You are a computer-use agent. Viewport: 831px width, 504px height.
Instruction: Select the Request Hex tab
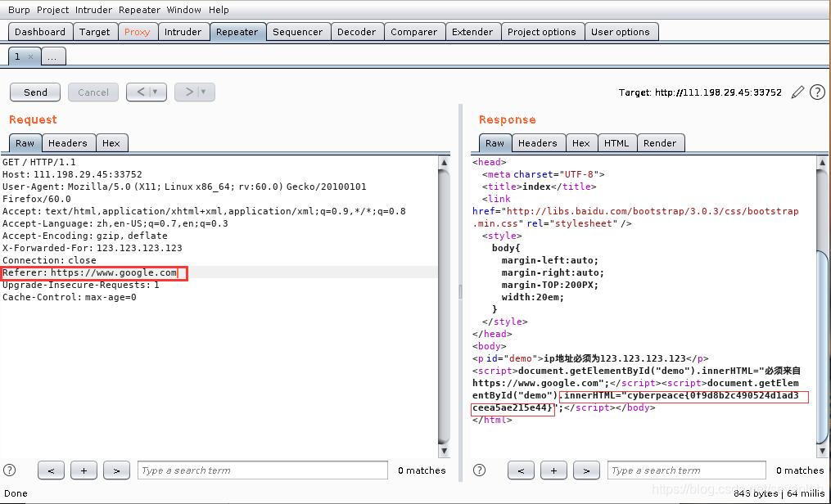[x=111, y=143]
